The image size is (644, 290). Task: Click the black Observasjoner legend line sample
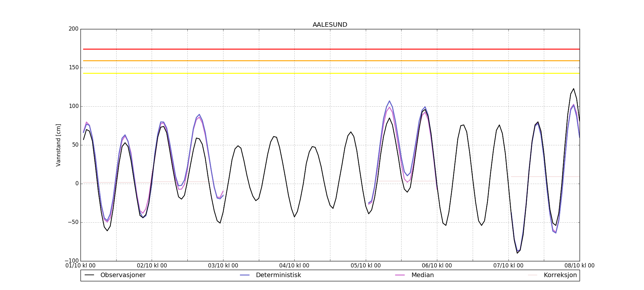click(89, 275)
